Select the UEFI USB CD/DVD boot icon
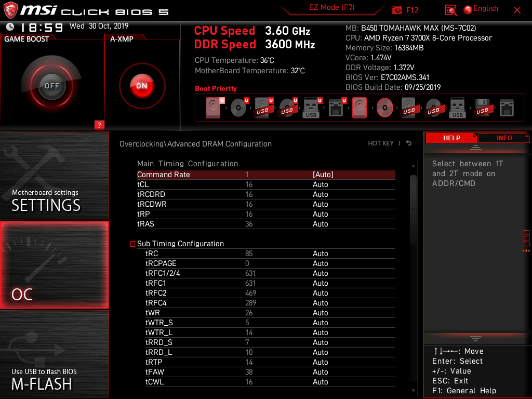 coord(287,108)
